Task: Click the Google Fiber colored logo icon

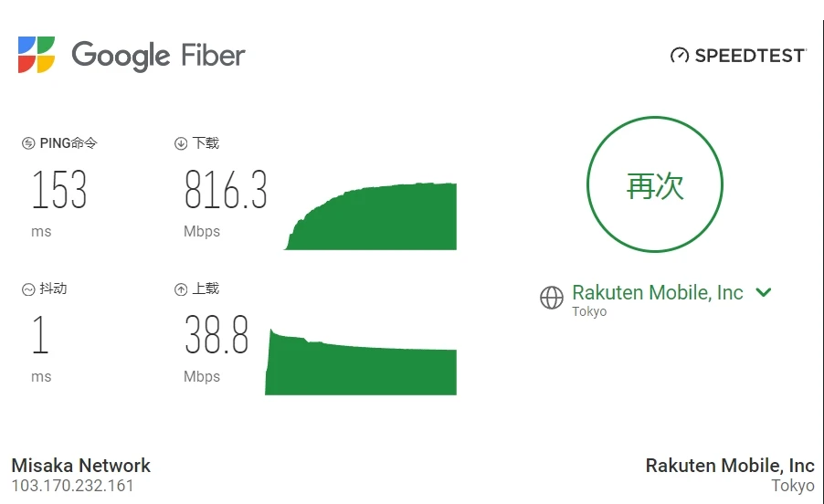Action: click(37, 55)
